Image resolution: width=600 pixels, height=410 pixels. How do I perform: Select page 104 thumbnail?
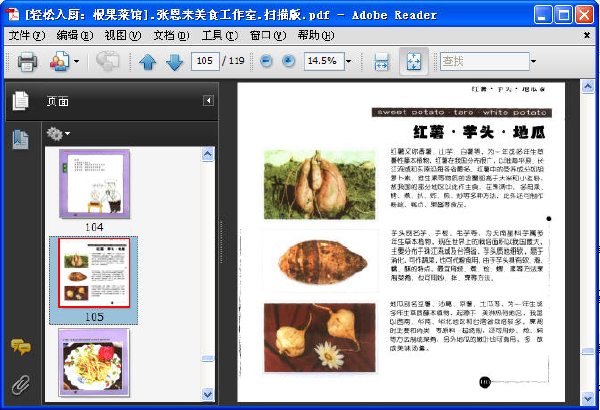click(x=94, y=184)
